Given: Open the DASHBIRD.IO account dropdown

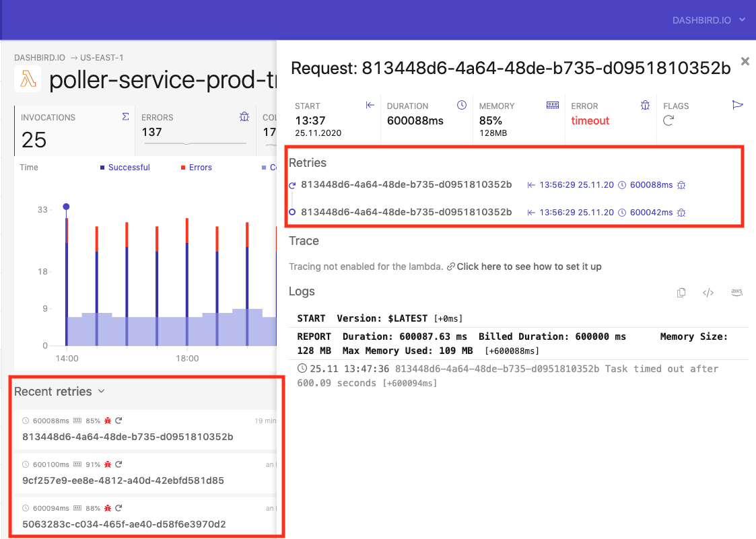Looking at the screenshot, I should pyautogui.click(x=709, y=20).
